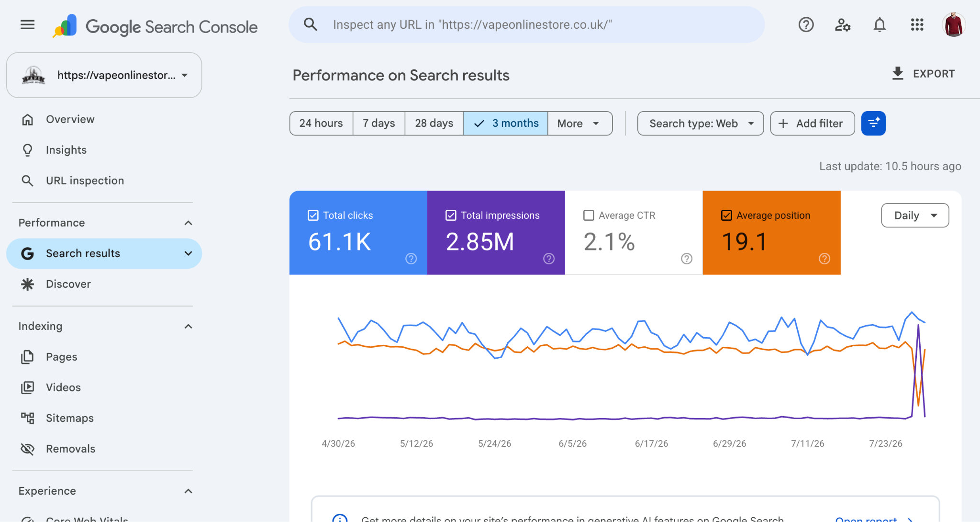980x522 pixels.
Task: Click the Inspect any URL search field
Action: 526,24
